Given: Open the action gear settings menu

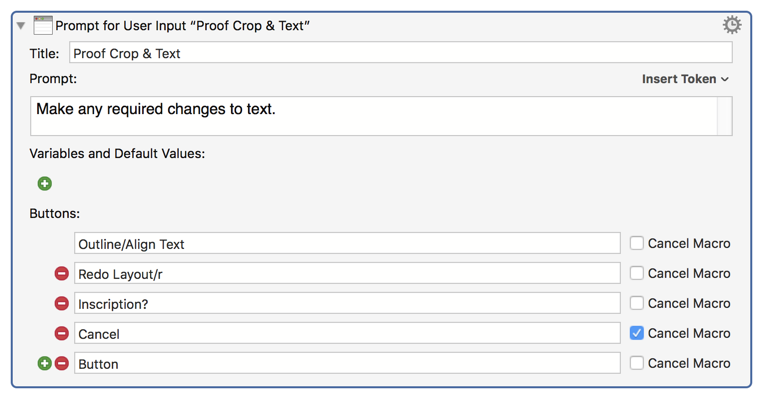Looking at the screenshot, I should coord(732,25).
